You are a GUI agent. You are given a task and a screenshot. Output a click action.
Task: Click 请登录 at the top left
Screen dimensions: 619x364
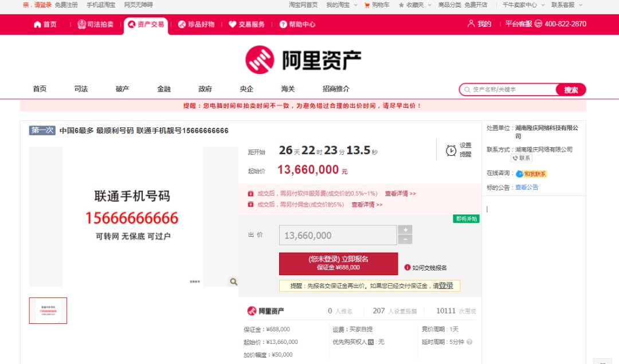[42, 5]
